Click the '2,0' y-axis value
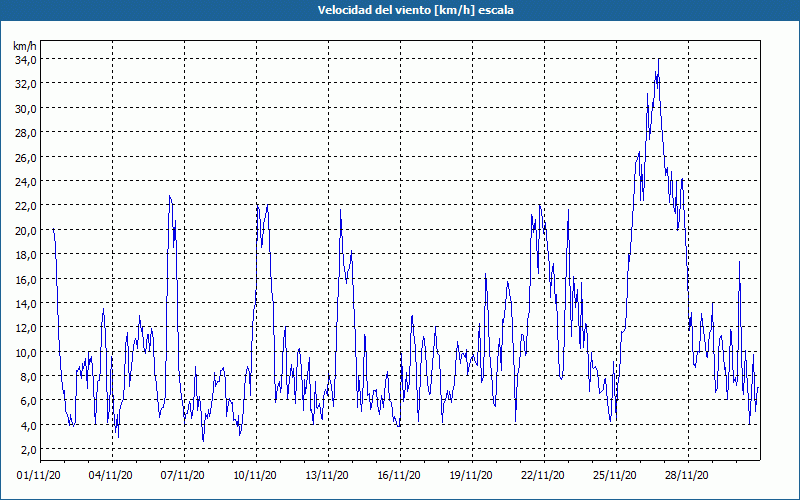Screen dimensions: 800x500 pos(28,450)
